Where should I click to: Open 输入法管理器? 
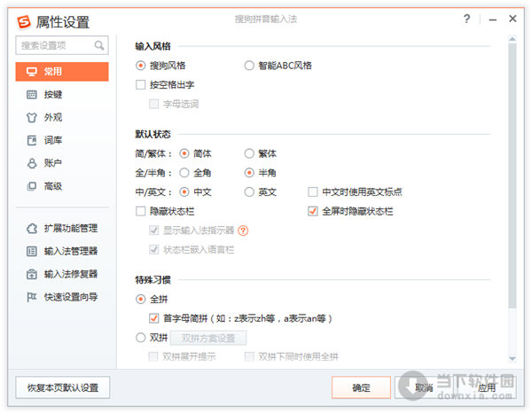pos(62,251)
